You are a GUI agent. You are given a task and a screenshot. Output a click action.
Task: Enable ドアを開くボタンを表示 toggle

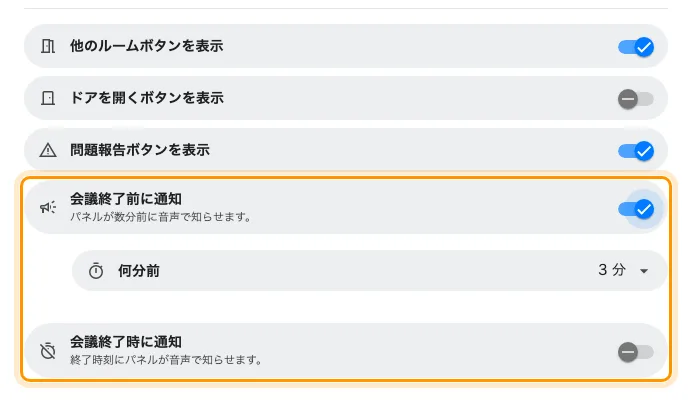coord(636,99)
